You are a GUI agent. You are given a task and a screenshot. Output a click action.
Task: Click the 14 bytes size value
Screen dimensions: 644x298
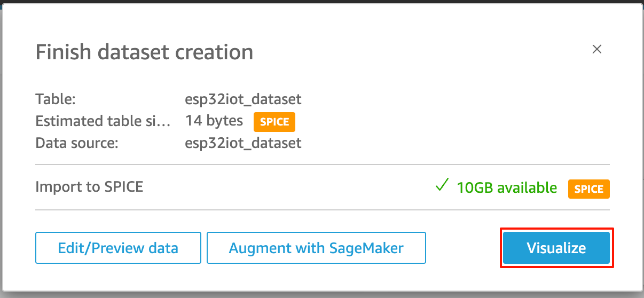coord(214,121)
